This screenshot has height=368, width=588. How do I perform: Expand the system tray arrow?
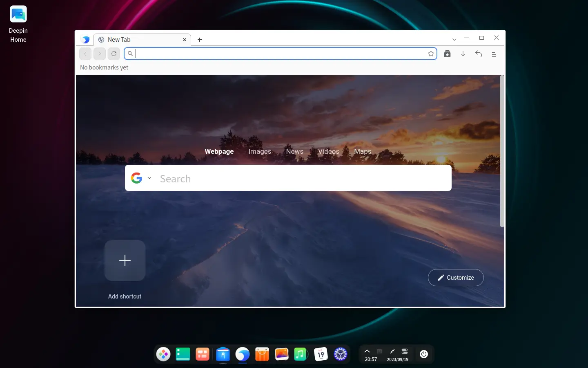click(x=367, y=351)
